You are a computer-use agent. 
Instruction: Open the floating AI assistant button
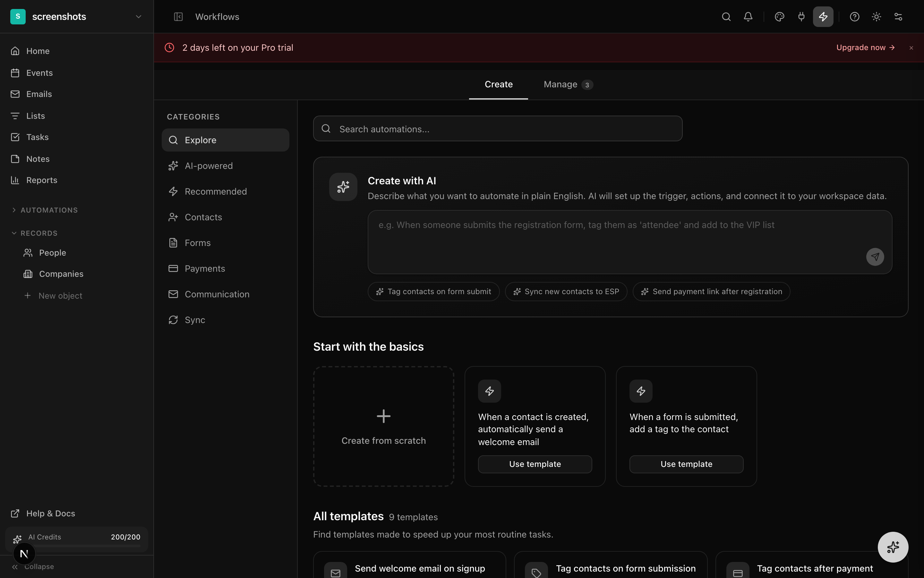pyautogui.click(x=893, y=547)
